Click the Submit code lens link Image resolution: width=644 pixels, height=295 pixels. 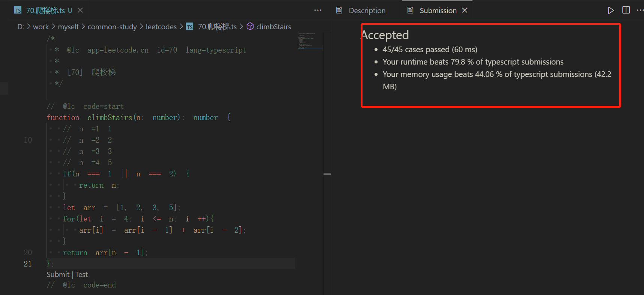click(58, 274)
